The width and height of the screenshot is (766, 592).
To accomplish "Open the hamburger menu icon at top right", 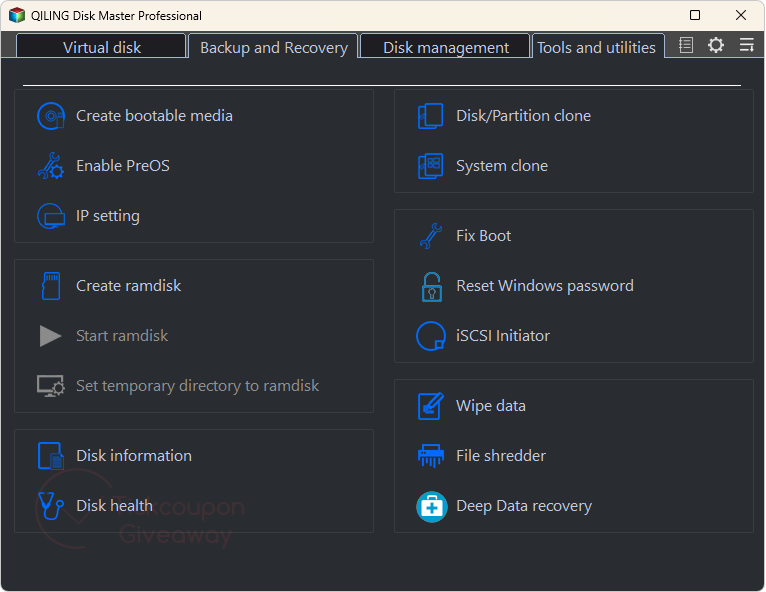I will pyautogui.click(x=746, y=45).
